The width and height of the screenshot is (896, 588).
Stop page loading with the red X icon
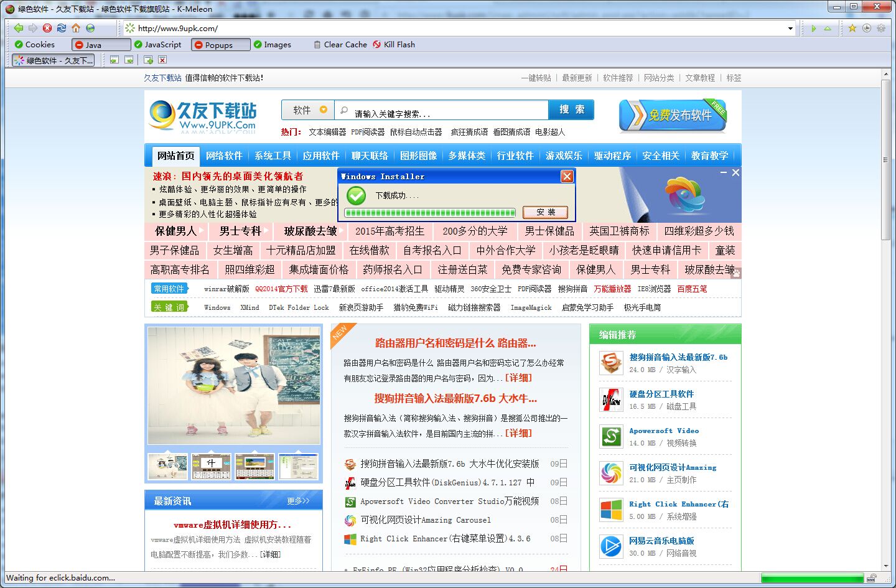point(47,28)
